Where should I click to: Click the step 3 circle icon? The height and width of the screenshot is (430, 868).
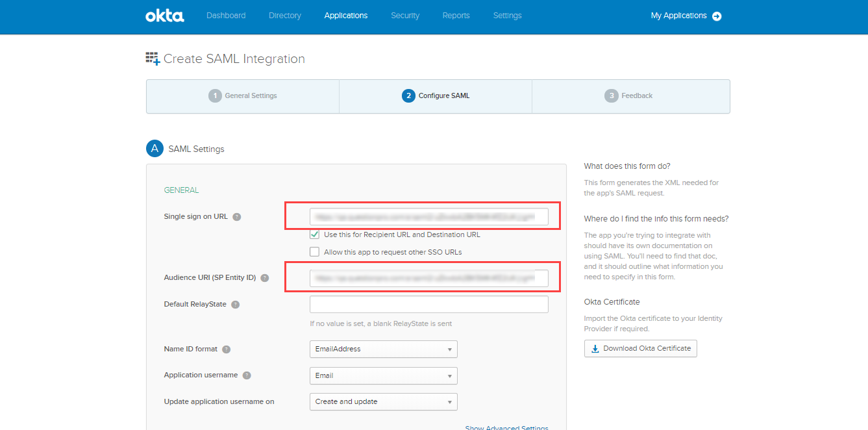611,96
